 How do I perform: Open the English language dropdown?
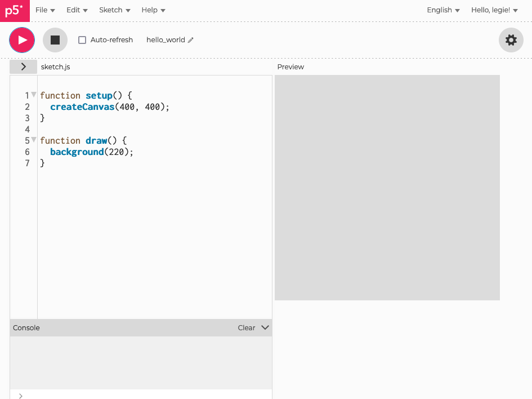[443, 10]
